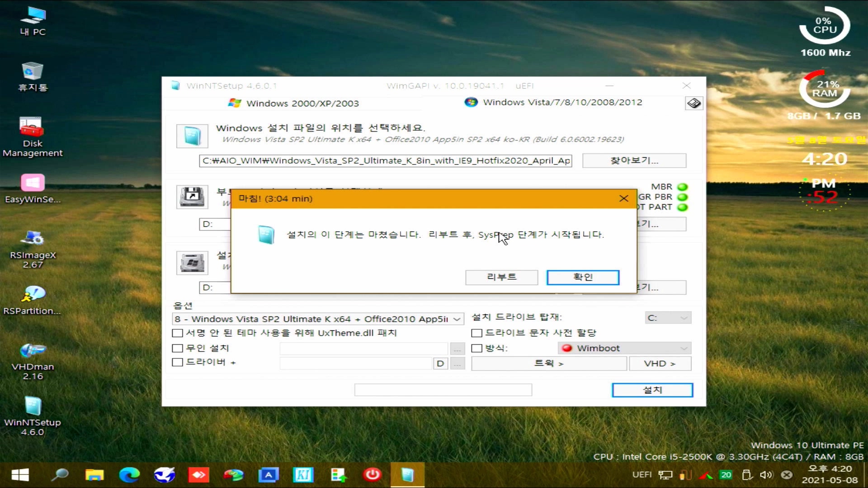Select the Windows Vista/7/8/10/2008/2012 tab
868x488 pixels.
point(554,103)
